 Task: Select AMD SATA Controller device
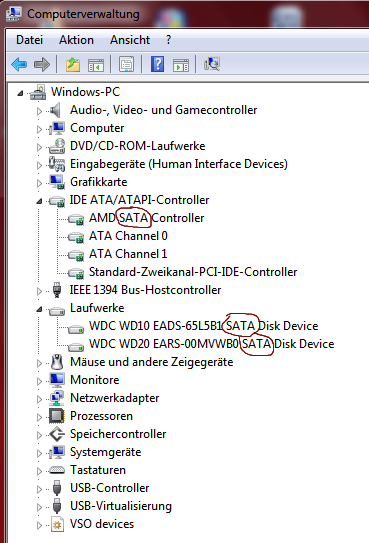146,218
